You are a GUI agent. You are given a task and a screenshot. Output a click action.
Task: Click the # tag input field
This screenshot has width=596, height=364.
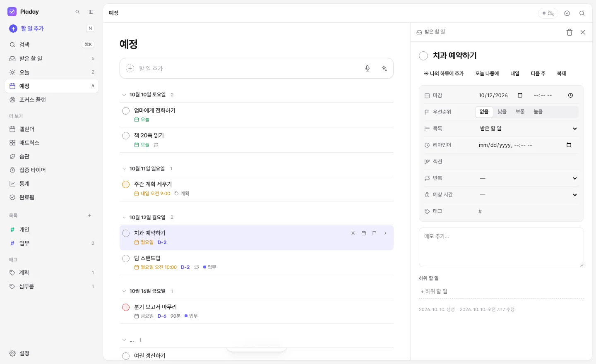point(528,211)
